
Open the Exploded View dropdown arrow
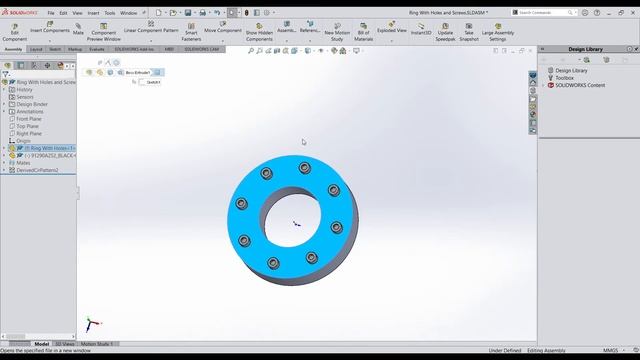pos(391,40)
